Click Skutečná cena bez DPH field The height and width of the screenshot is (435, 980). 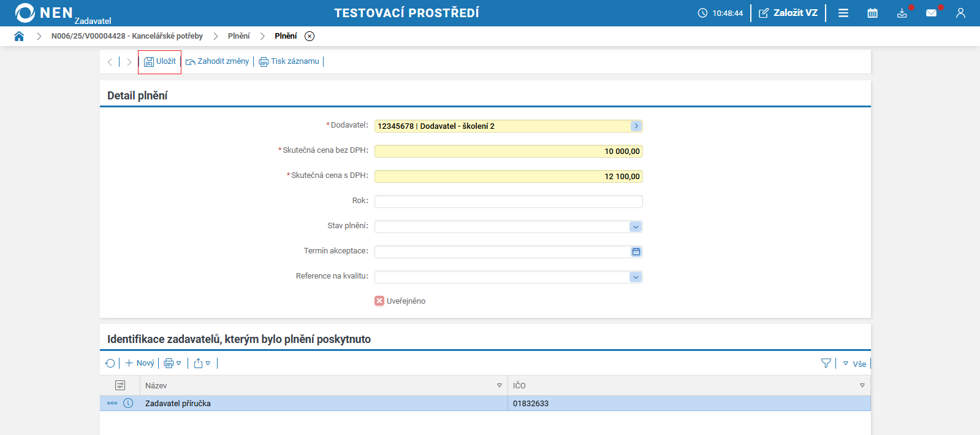point(509,151)
